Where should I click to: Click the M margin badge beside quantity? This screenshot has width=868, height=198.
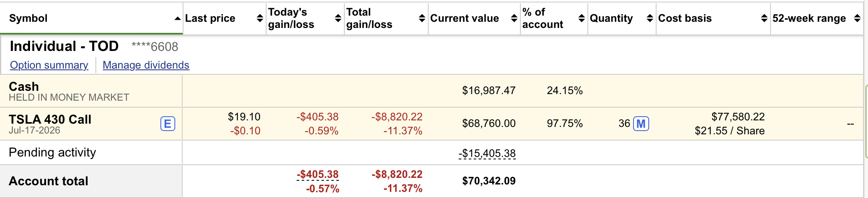641,124
